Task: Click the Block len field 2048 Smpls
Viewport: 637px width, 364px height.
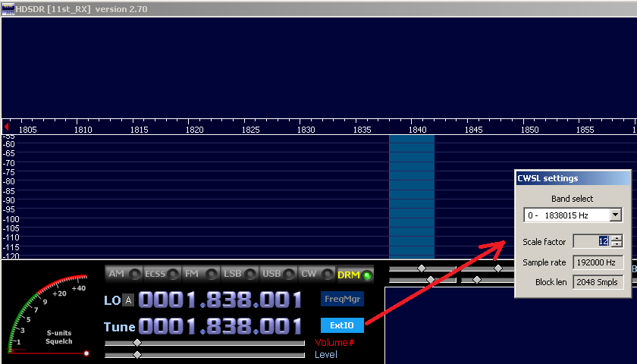Action: pyautogui.click(x=598, y=282)
